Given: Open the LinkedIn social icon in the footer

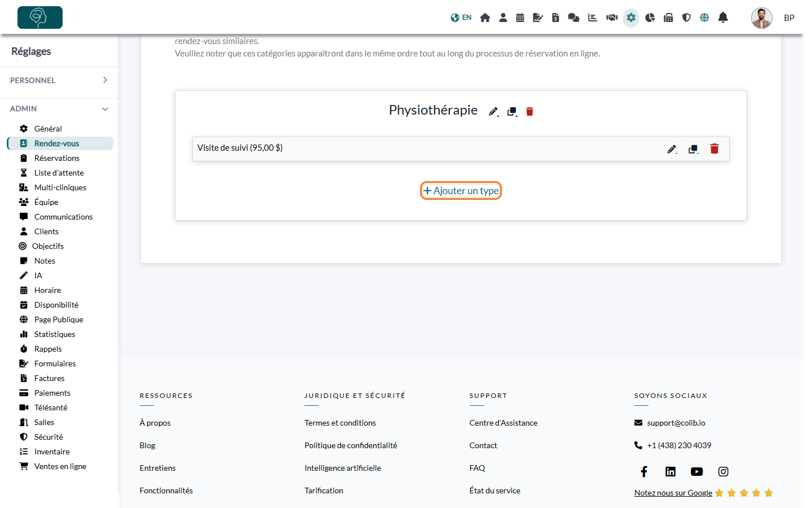Looking at the screenshot, I should [670, 471].
